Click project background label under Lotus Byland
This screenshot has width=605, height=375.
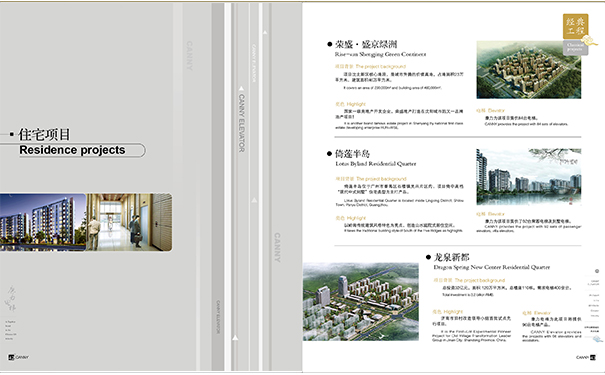tap(371, 179)
